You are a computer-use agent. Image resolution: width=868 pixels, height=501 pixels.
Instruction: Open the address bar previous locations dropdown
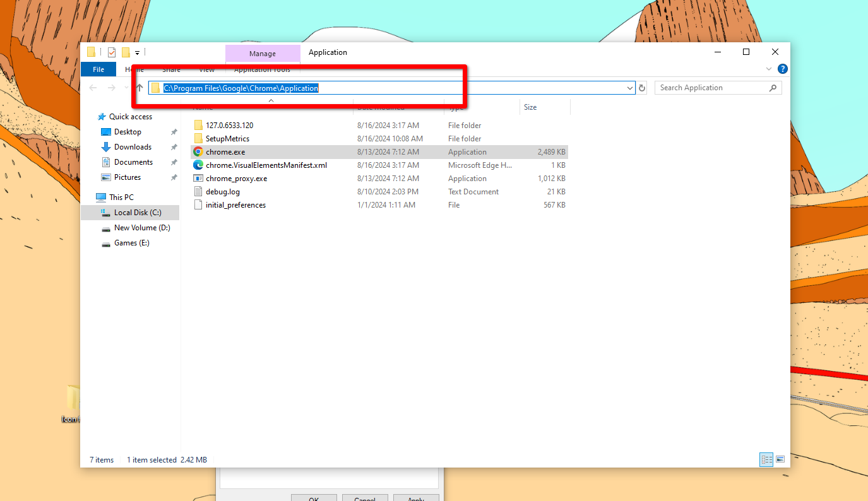pos(630,88)
